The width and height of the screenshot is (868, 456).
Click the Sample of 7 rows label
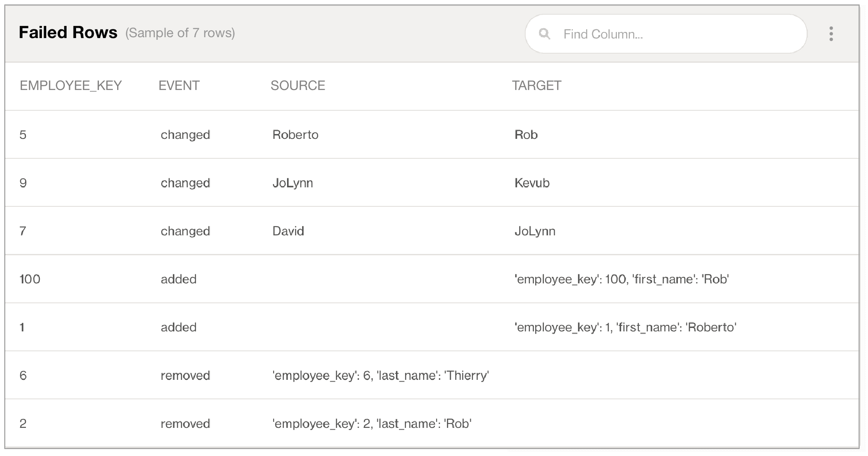(x=180, y=33)
